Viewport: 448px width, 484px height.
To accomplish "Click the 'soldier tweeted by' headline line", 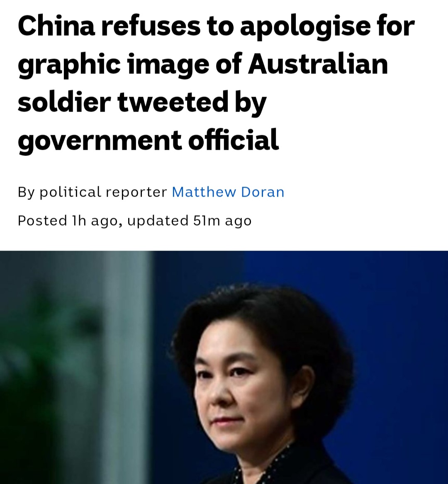I will 142,102.
